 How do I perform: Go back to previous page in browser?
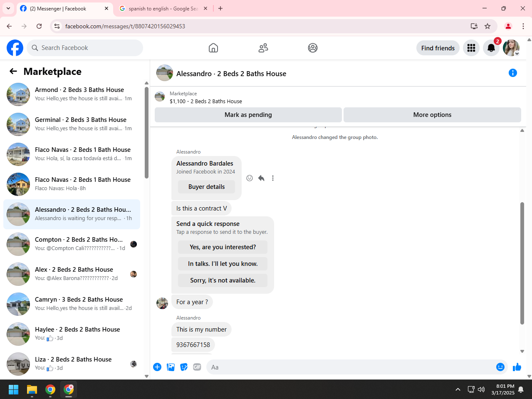[9, 26]
